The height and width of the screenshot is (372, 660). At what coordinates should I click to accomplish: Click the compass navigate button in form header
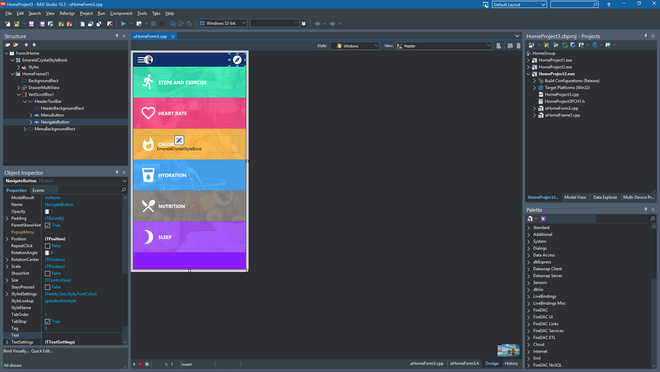pos(237,60)
